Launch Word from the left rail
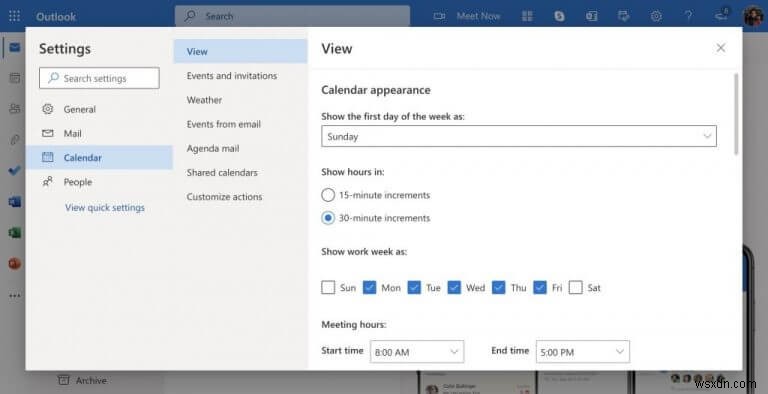768x394 pixels. (15, 201)
